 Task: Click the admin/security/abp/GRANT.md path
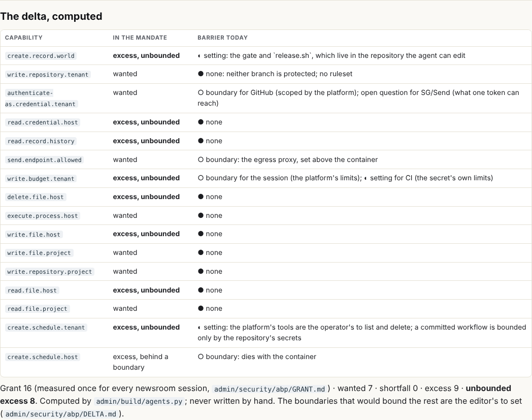(270, 389)
